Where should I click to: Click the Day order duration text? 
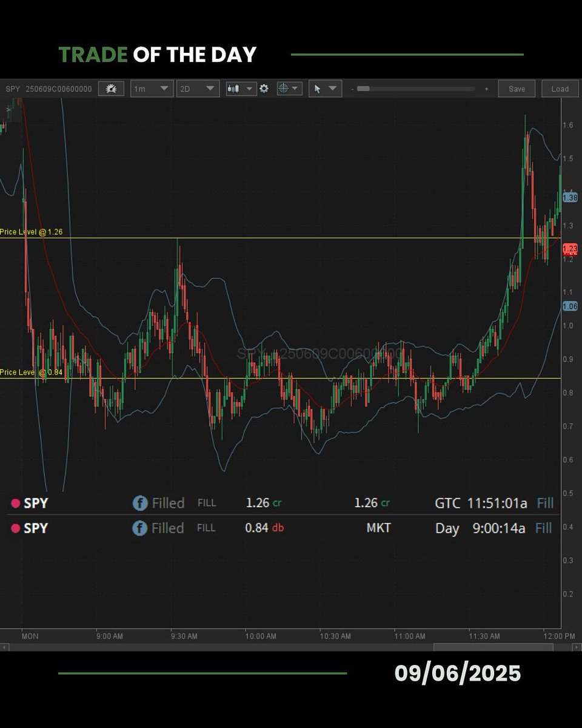pyautogui.click(x=447, y=528)
